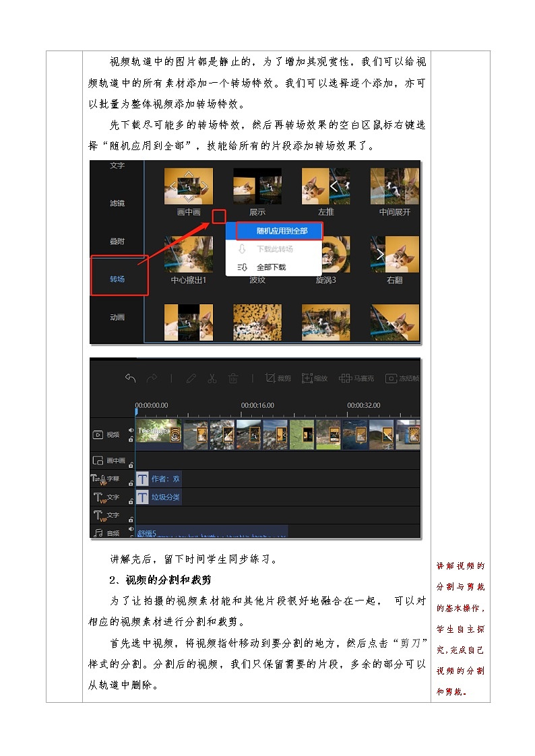The image size is (535, 756).
Task: Click the 00:00:16.00 timeline ruler mark
Action: (x=257, y=405)
